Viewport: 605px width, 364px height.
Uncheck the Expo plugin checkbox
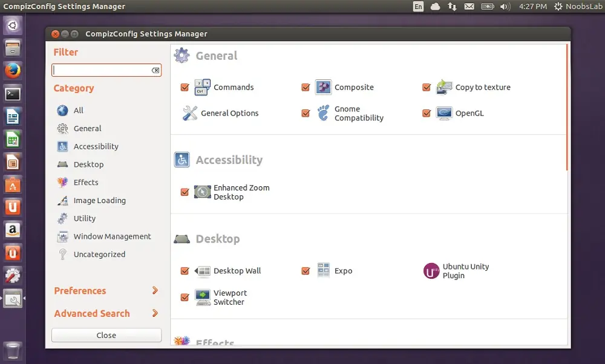click(306, 271)
